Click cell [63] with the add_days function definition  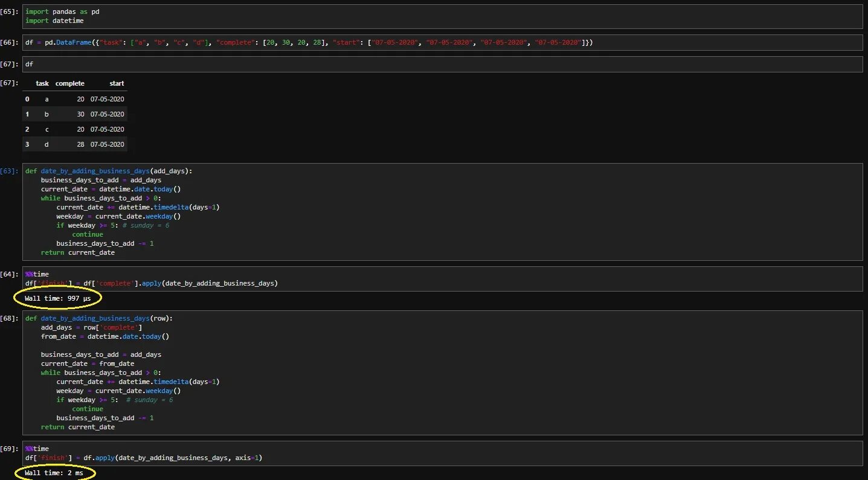point(442,211)
